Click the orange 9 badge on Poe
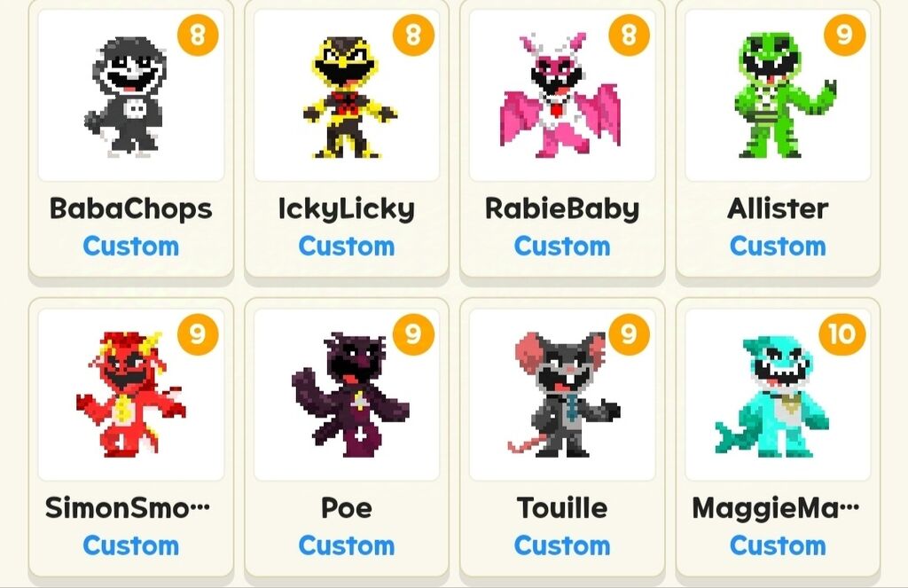Image resolution: width=908 pixels, height=588 pixels. 413,334
